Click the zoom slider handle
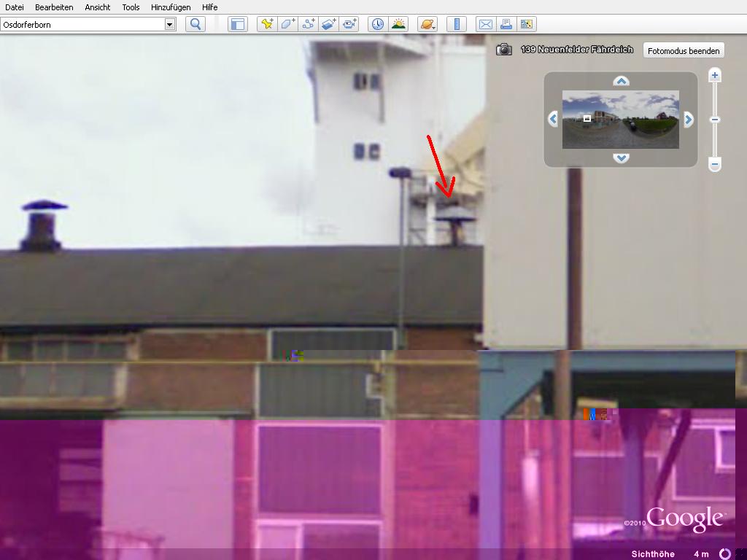 click(715, 120)
